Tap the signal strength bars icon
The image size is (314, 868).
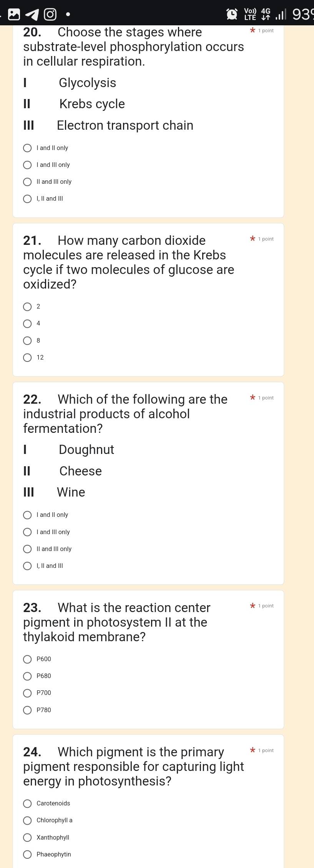[x=281, y=15]
